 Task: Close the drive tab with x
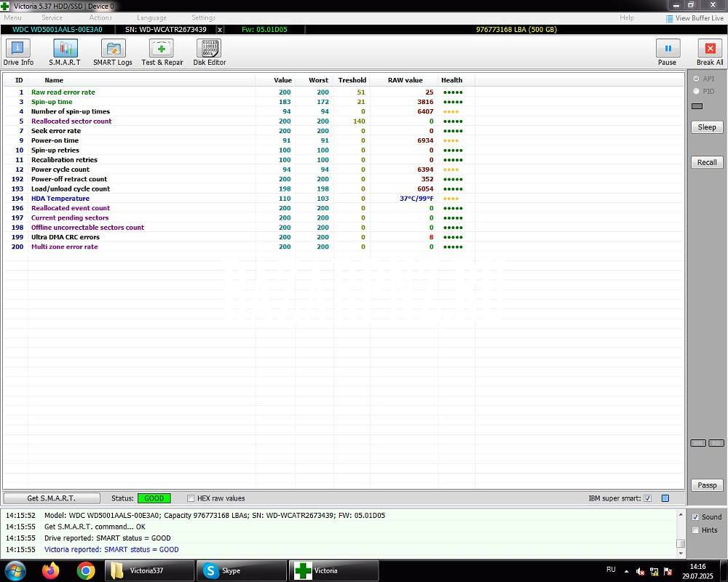point(220,30)
